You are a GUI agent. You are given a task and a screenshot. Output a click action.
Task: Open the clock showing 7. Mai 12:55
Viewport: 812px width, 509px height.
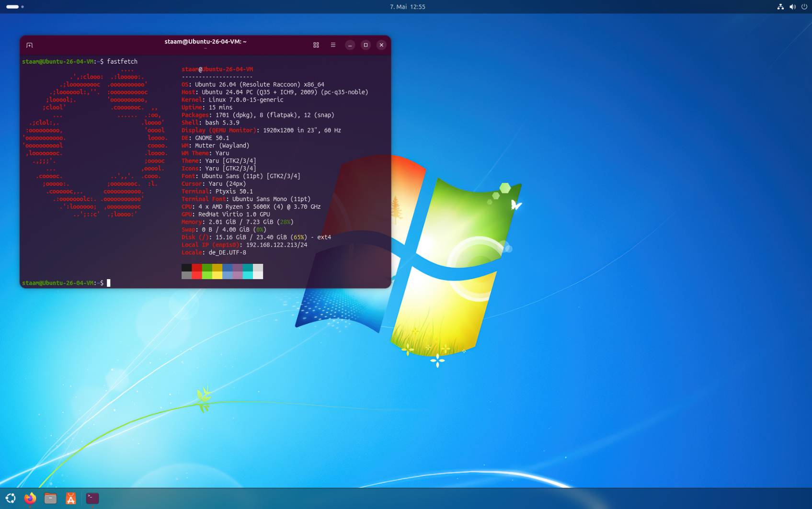point(407,7)
